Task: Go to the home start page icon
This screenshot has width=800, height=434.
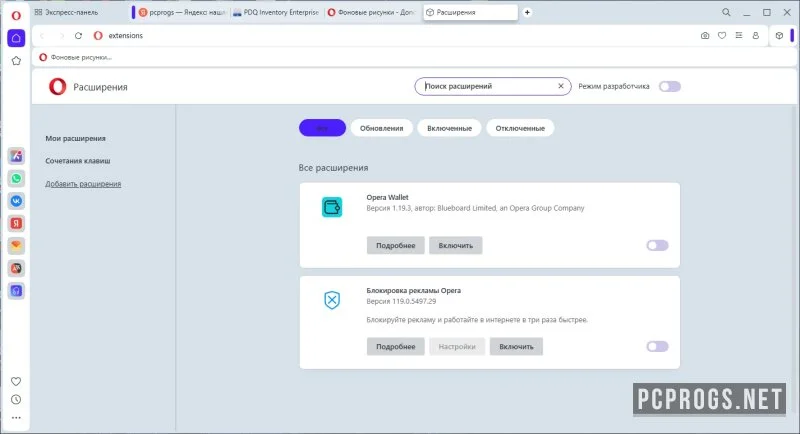Action: (16, 38)
